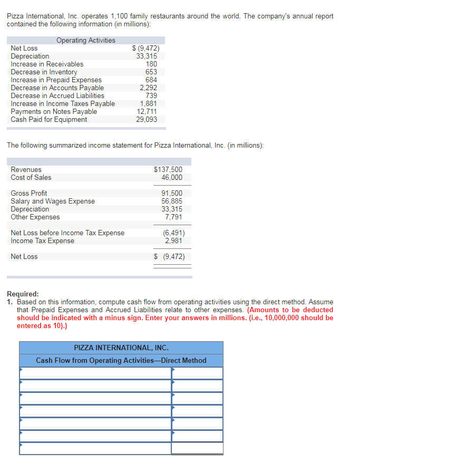Viewport: 476px width, 462px height.
Task: Click the first row amount cell in Cash Flow table
Action: click(x=197, y=373)
